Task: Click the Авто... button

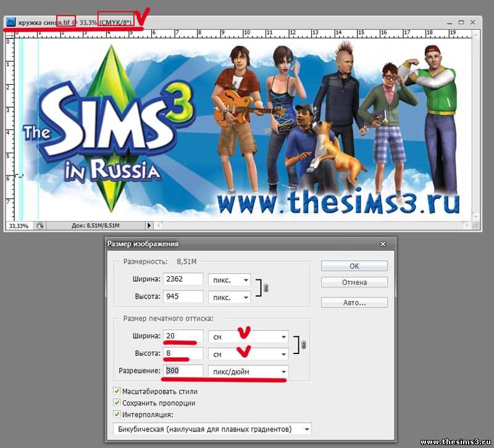Action: point(354,303)
